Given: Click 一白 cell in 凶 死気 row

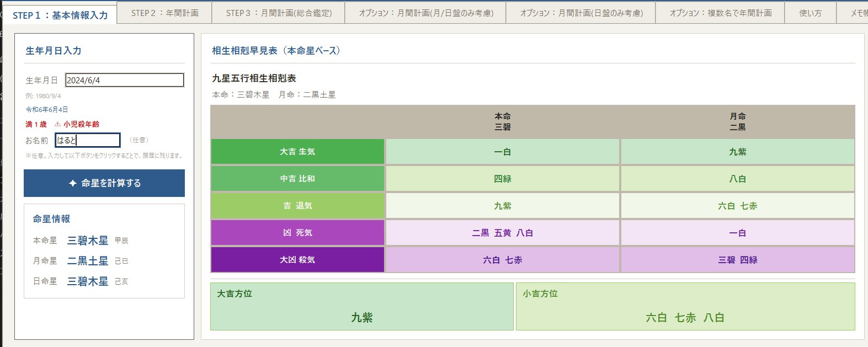Looking at the screenshot, I should 738,233.
